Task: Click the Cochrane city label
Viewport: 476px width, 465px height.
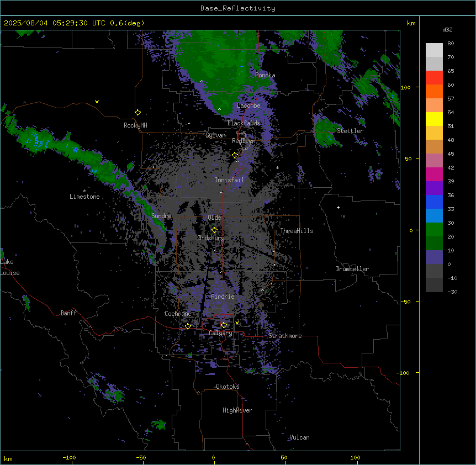Action: (178, 314)
